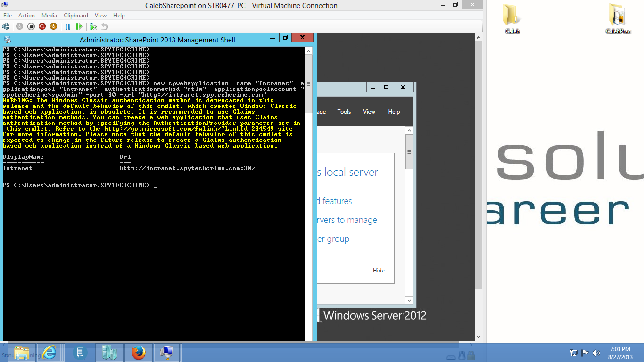Launch Internet Explorer from the taskbar

(49, 353)
